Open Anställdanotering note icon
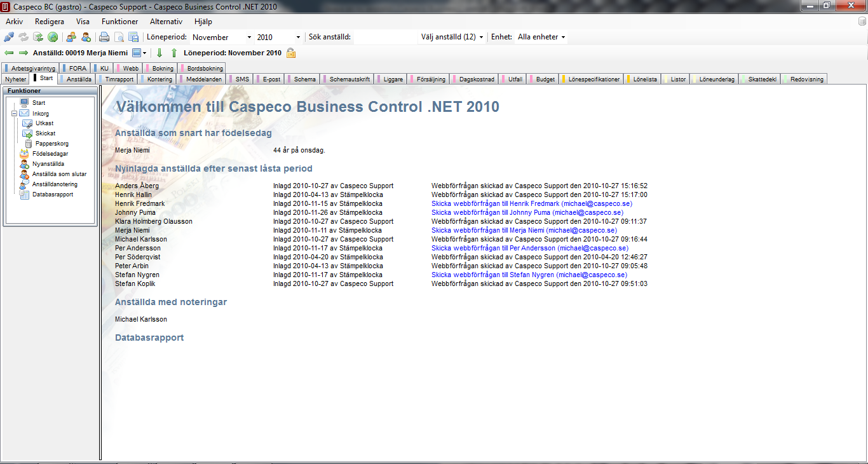This screenshot has height=464, width=868. coord(24,184)
